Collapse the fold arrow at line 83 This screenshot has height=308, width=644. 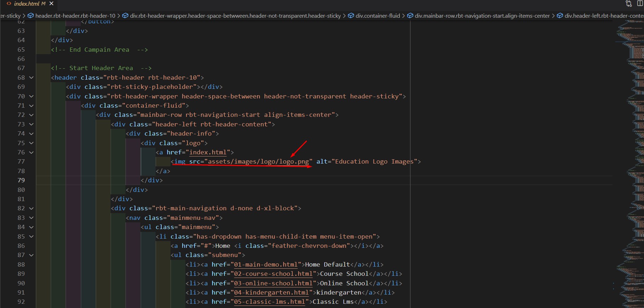tap(31, 218)
